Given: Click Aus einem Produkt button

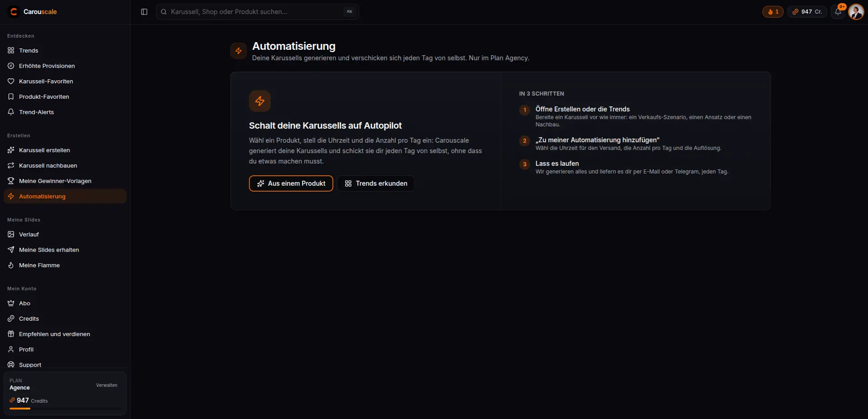Looking at the screenshot, I should pos(291,183).
